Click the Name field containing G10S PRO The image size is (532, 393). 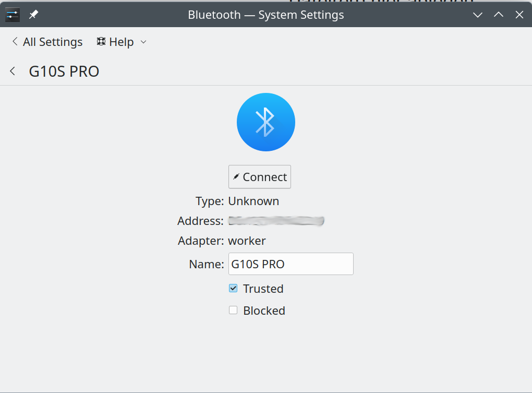(291, 264)
